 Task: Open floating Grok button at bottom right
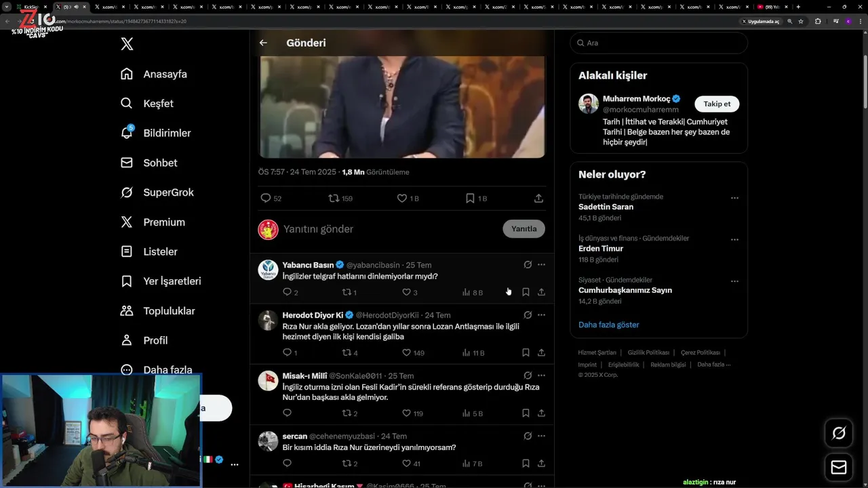(839, 433)
